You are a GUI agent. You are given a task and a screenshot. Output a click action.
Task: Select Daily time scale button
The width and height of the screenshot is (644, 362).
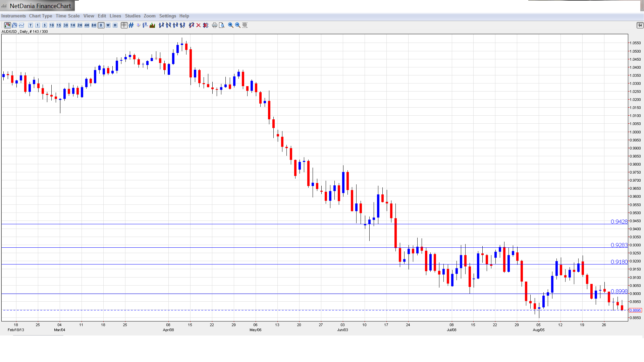[x=101, y=25]
